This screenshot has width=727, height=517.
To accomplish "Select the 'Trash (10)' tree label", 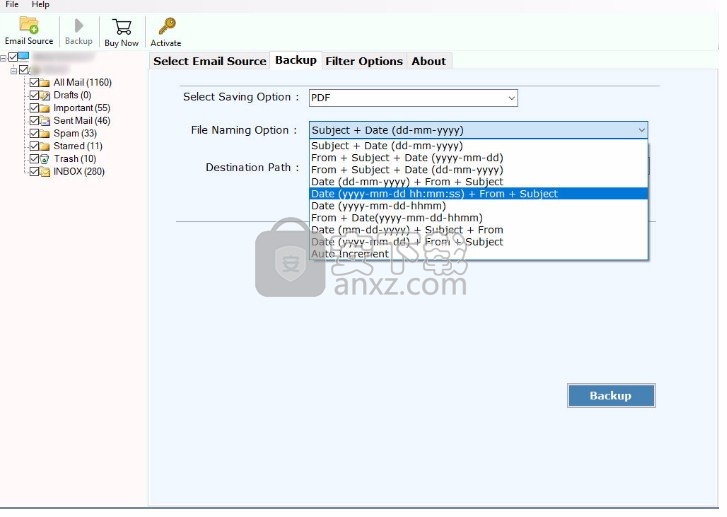I will click(x=75, y=159).
